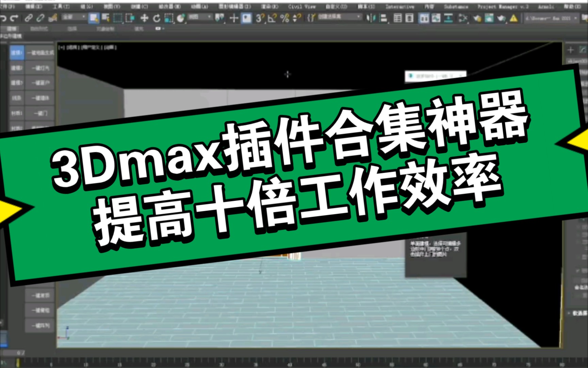Select the Select and Move tool
The width and height of the screenshot is (588, 368).
tap(145, 18)
